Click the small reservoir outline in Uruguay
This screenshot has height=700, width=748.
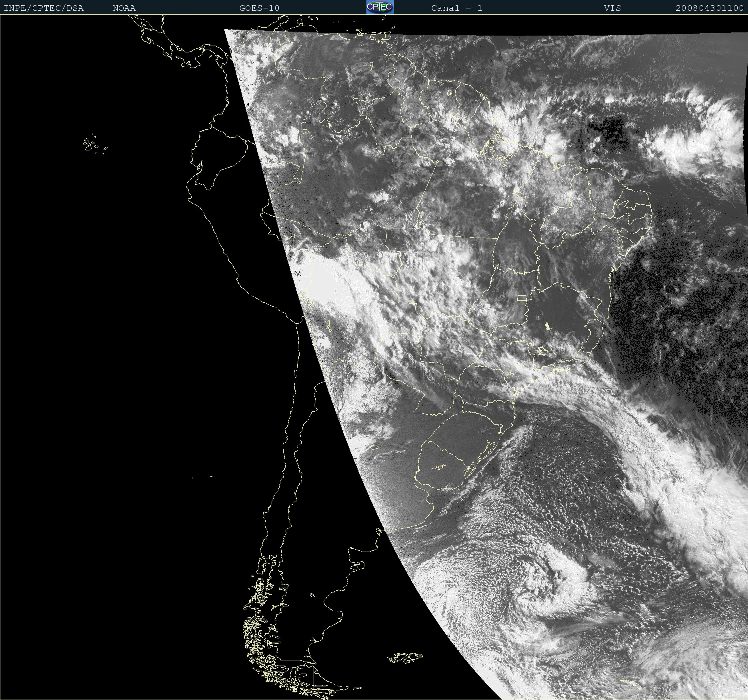439,467
